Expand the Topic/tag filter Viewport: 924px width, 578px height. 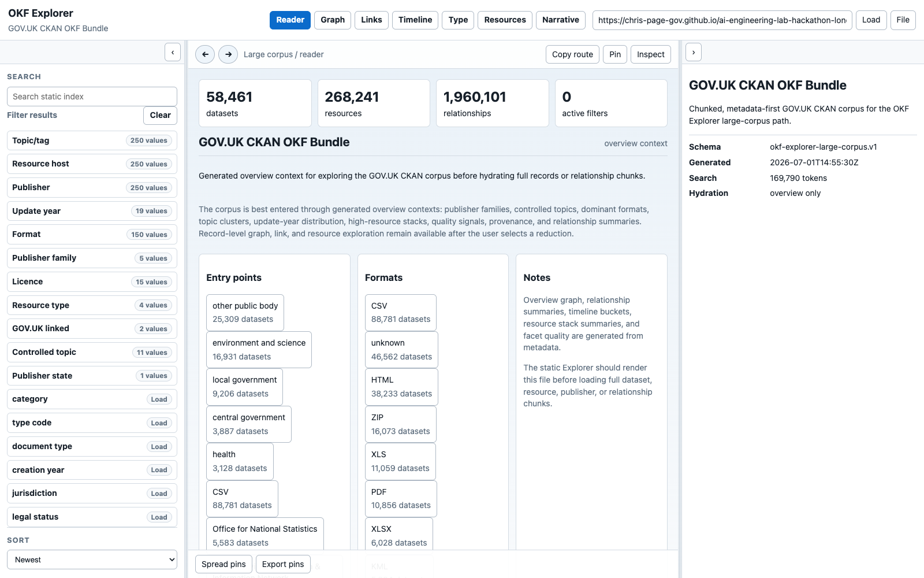(92, 140)
